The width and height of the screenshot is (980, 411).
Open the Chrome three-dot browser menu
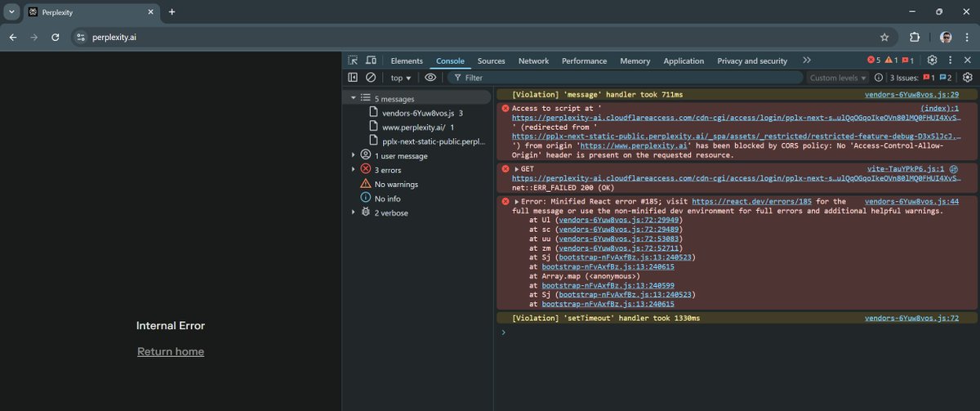tap(969, 37)
